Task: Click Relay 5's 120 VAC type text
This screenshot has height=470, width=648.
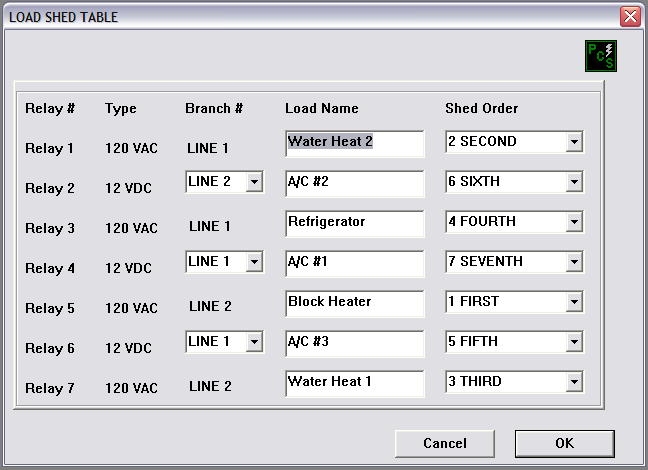Action: pyautogui.click(x=131, y=308)
